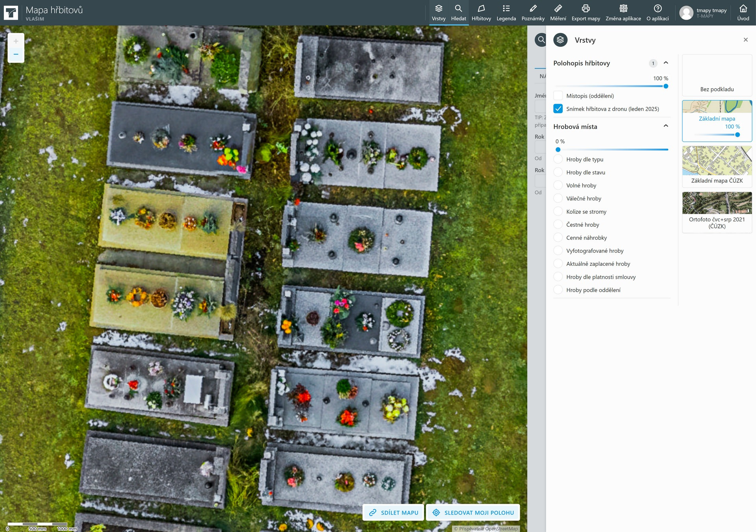Close the Vrstvy panel

click(745, 40)
